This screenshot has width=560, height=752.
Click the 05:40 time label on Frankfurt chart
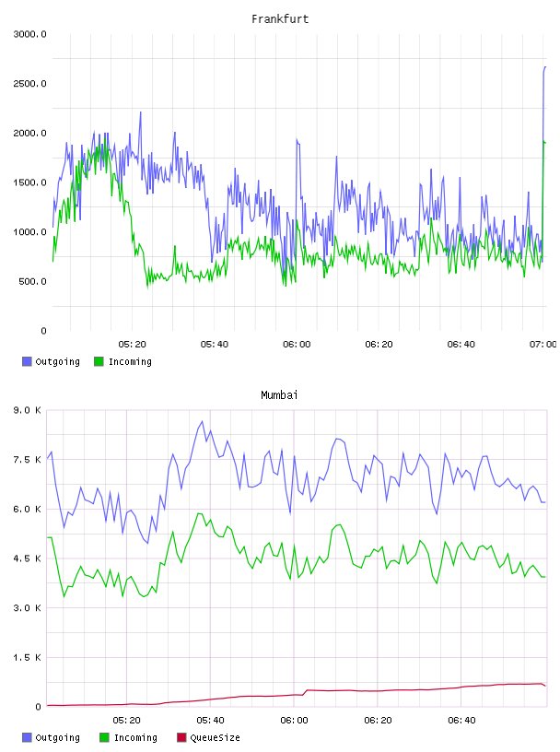tap(215, 345)
